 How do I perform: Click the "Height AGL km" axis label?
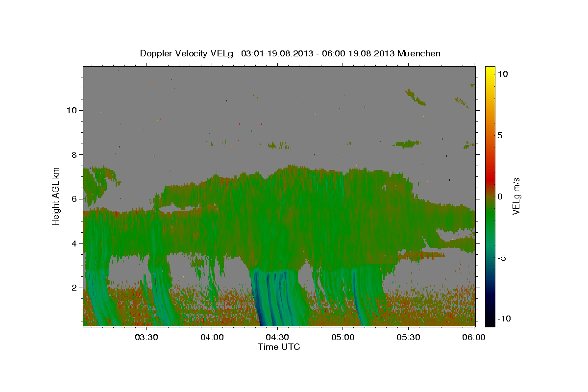click(56, 196)
